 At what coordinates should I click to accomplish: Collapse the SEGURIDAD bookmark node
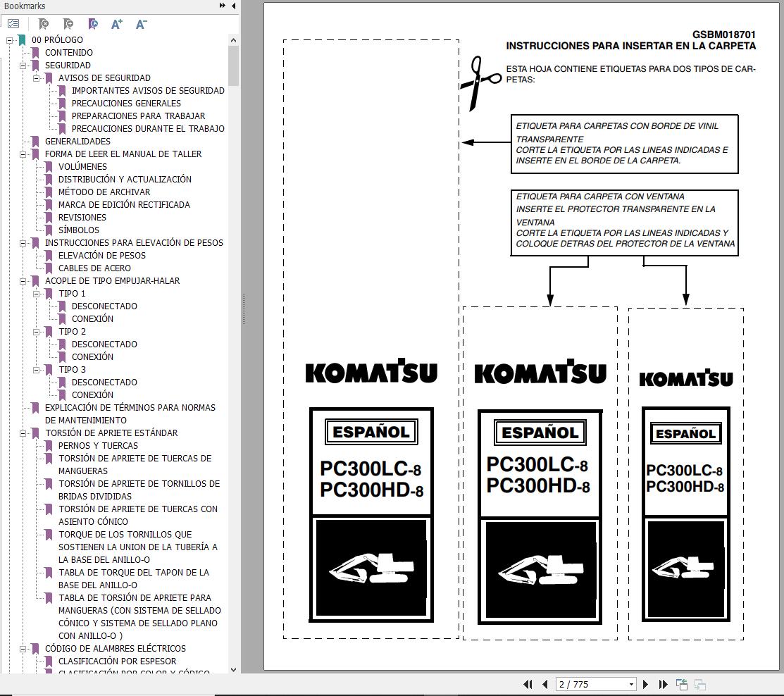[23, 66]
